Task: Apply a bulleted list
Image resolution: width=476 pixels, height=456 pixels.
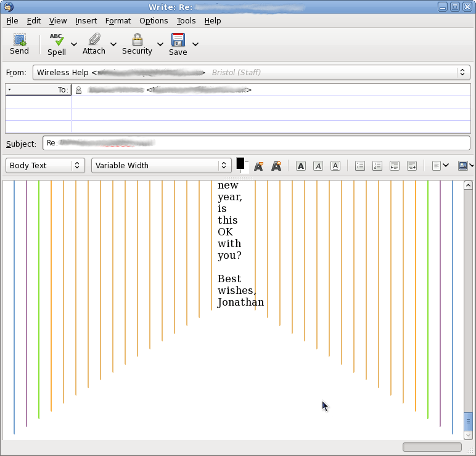Action: [360, 166]
